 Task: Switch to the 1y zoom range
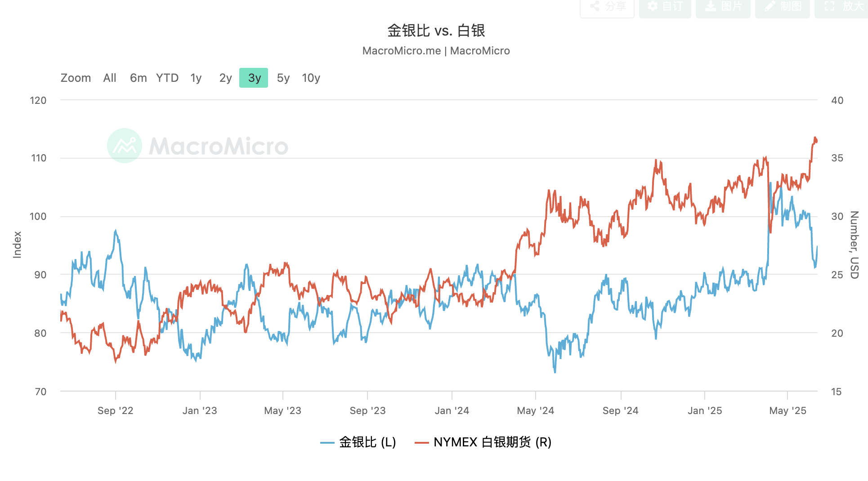pyautogui.click(x=196, y=78)
